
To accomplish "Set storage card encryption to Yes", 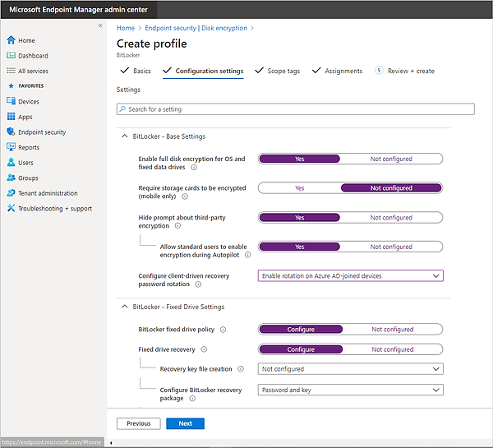I will pos(300,188).
